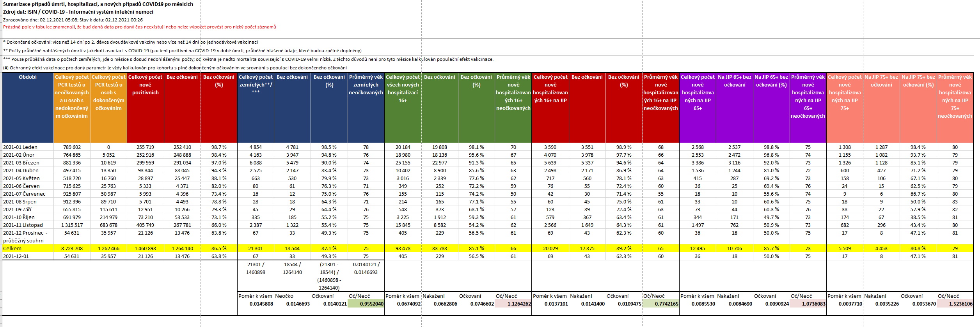This screenshot has height=327, width=980.
Task: Click the '21301 / 1460898' formula note cell
Action: point(256,268)
